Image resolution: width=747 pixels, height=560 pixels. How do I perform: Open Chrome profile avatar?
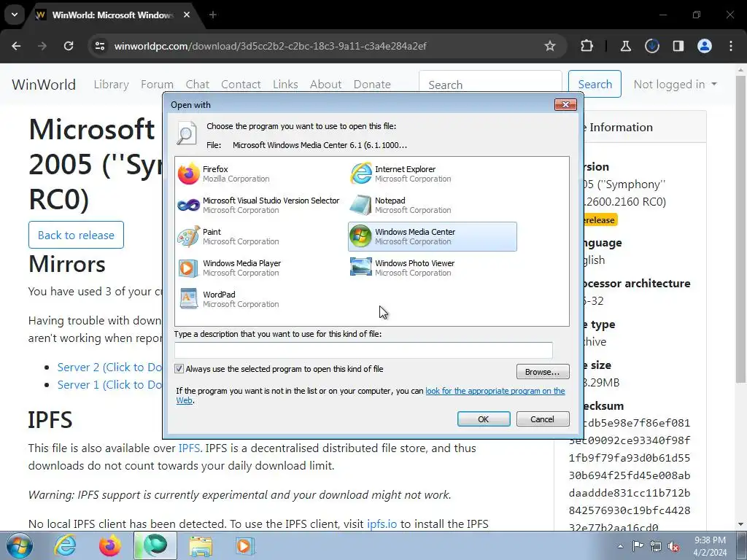click(x=705, y=46)
